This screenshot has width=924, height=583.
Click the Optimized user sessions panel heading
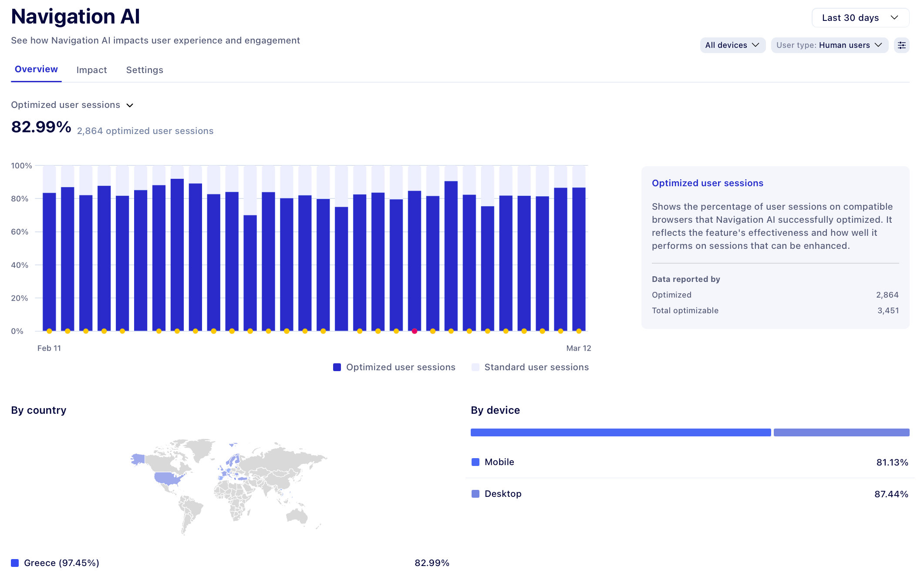pos(707,183)
